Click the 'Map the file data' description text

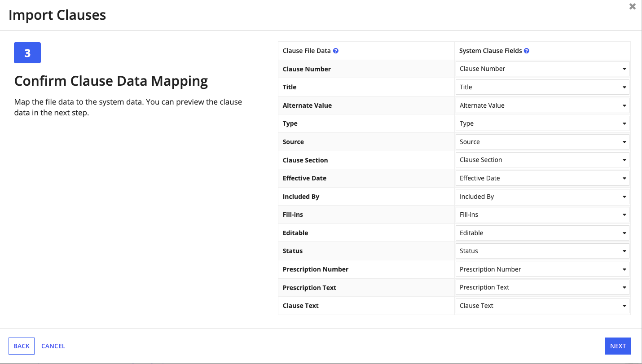point(128,107)
